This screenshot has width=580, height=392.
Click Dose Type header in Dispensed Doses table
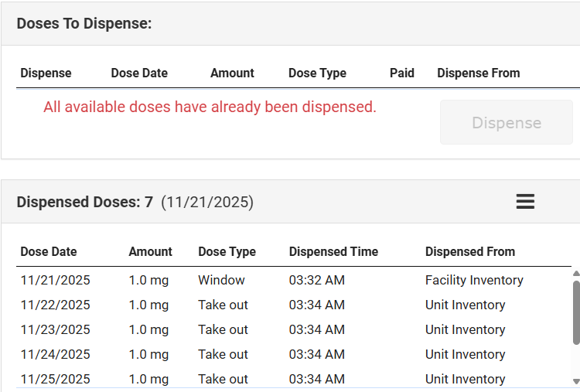coord(227,252)
